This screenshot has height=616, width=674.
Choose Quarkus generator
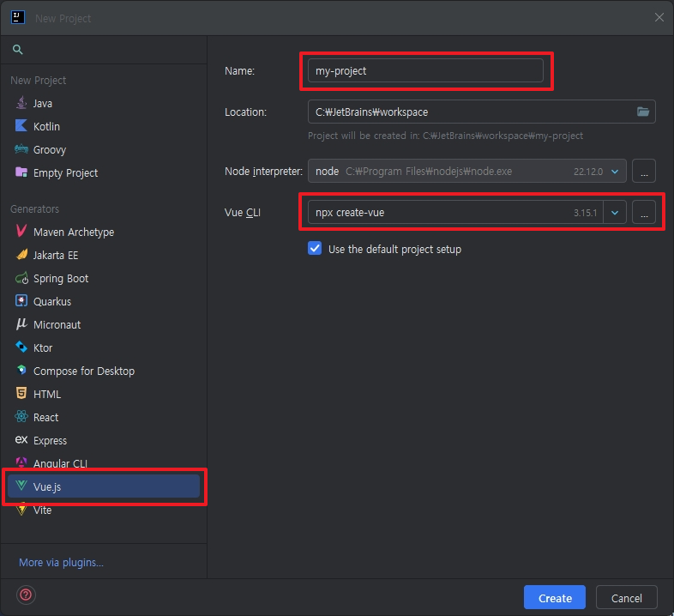coord(104,302)
